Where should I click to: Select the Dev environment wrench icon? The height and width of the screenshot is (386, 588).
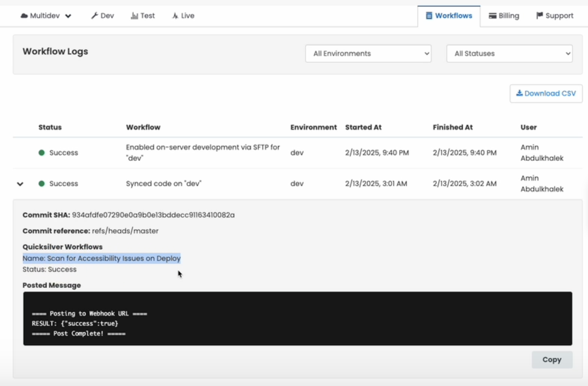tap(94, 15)
